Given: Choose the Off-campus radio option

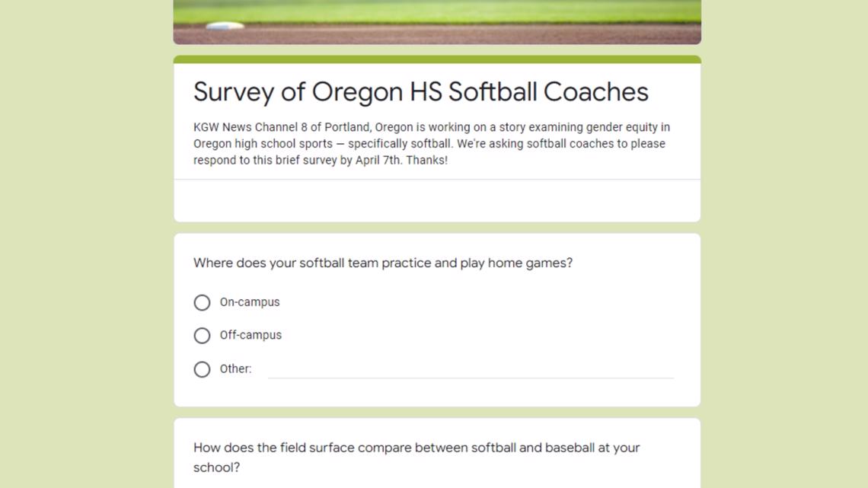Looking at the screenshot, I should pos(202,335).
